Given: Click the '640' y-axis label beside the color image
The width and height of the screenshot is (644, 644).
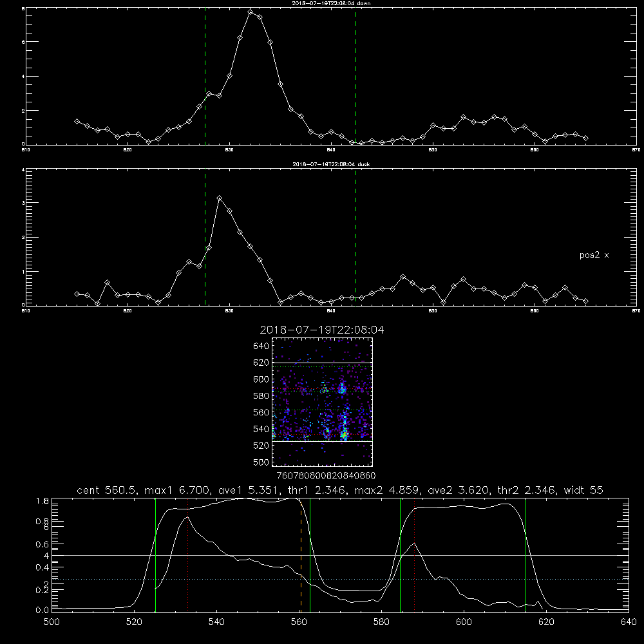Looking at the screenshot, I should point(261,346).
